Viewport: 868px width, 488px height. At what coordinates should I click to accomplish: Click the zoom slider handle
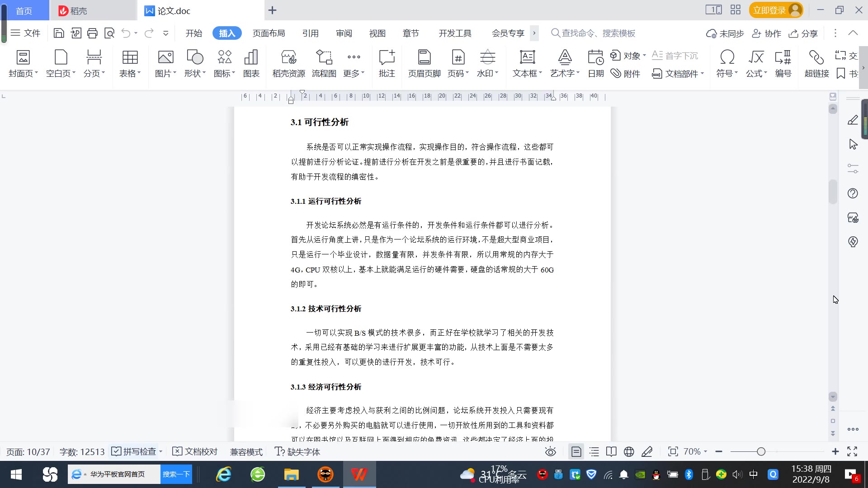(x=761, y=451)
